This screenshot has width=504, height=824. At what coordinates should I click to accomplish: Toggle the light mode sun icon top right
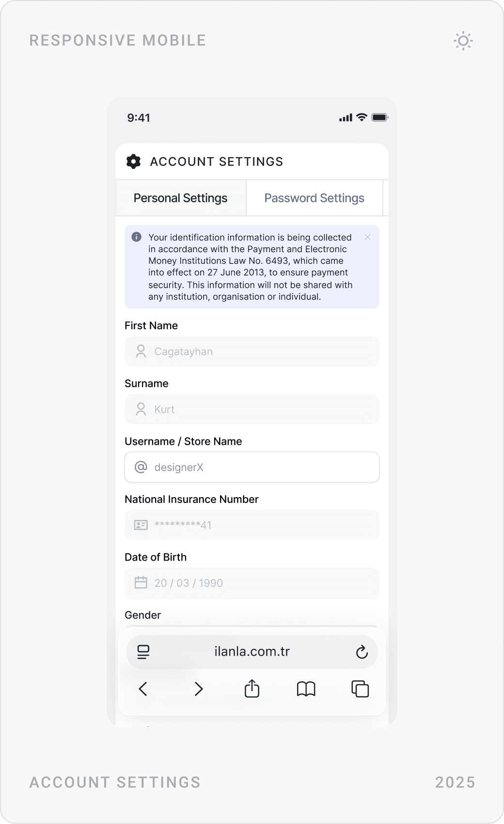[463, 41]
